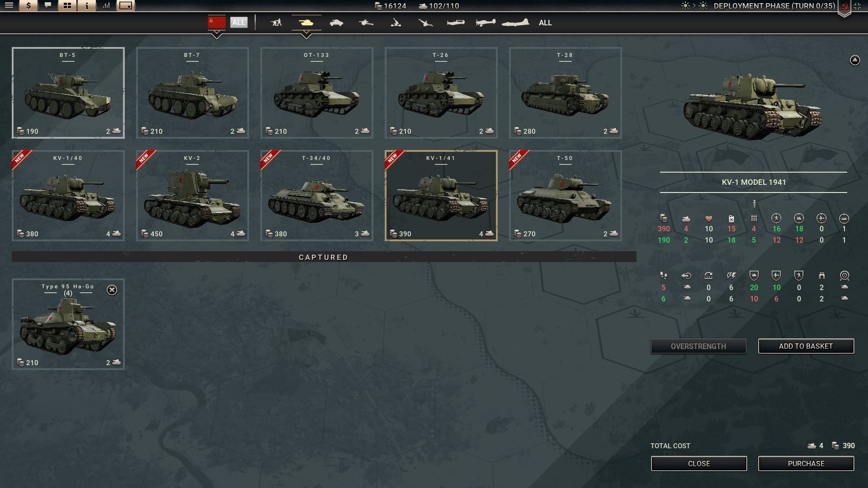Select the T-34/40 tank card
This screenshot has width=868, height=488.
click(x=316, y=195)
